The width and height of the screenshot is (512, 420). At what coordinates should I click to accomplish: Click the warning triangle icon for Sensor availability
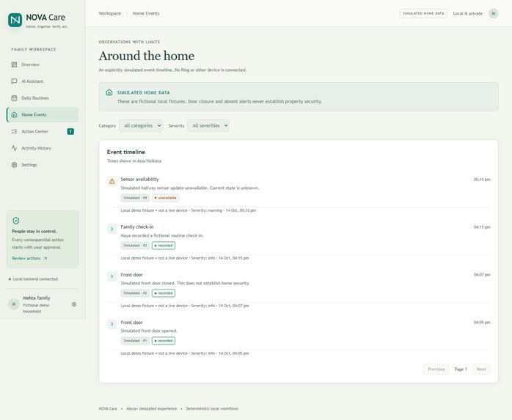[112, 181]
